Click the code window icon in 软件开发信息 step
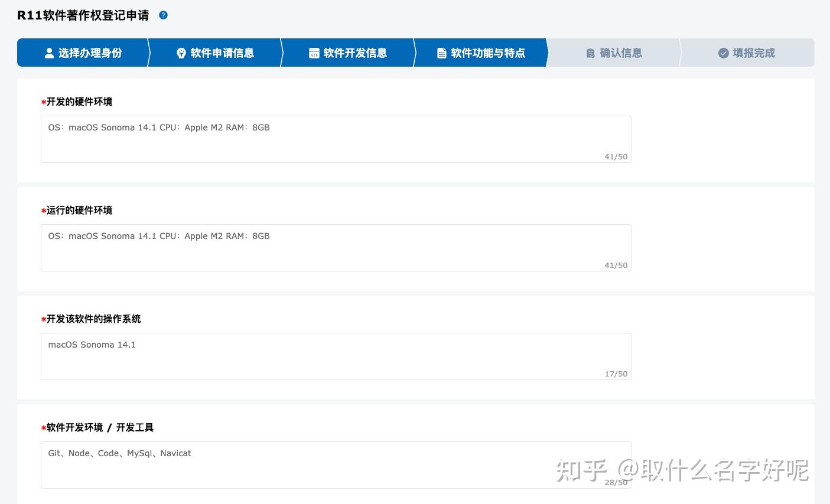 [x=314, y=53]
